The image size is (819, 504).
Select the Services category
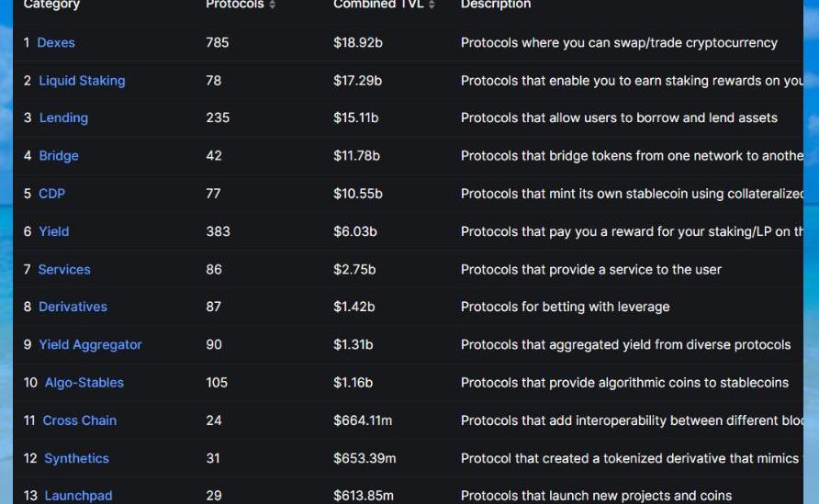tap(64, 270)
